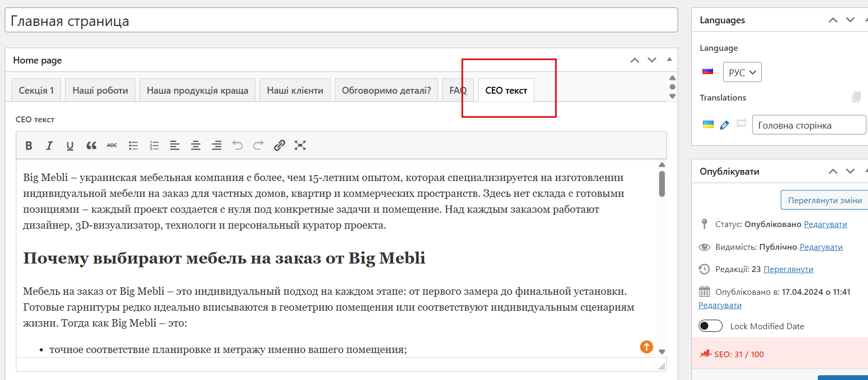Switch to the Наші клієнти tab
Screen dimensions: 868x380
pyautogui.click(x=295, y=90)
